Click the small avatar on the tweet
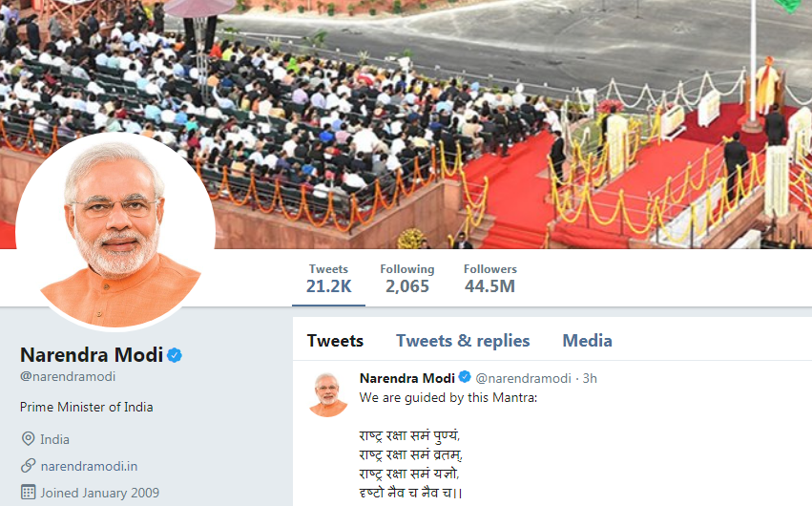Viewport: 812px width, 506px height. click(328, 394)
